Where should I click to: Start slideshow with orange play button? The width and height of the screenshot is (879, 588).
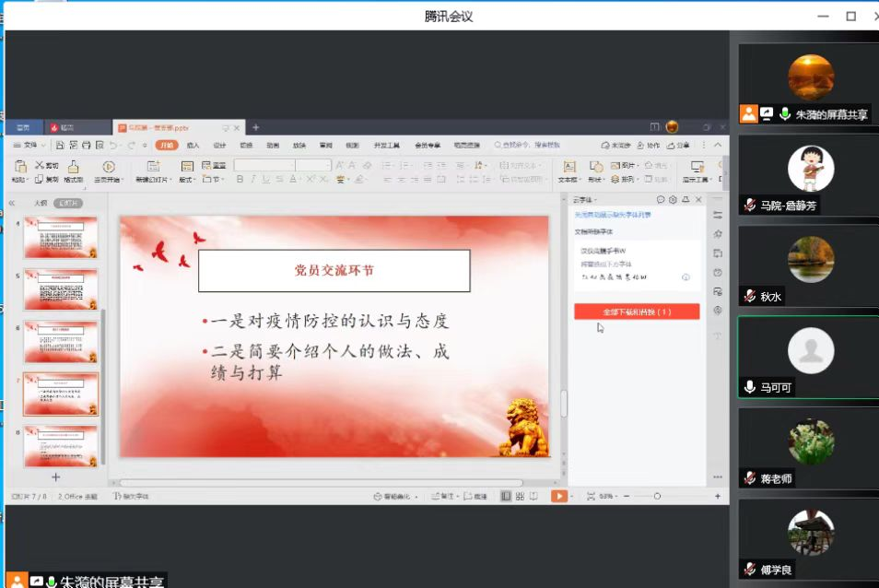558,496
